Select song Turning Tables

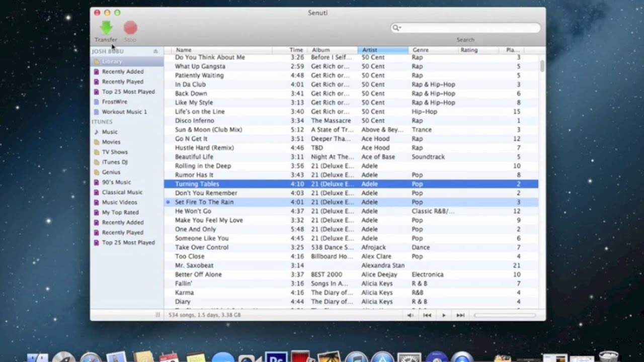[351, 184]
